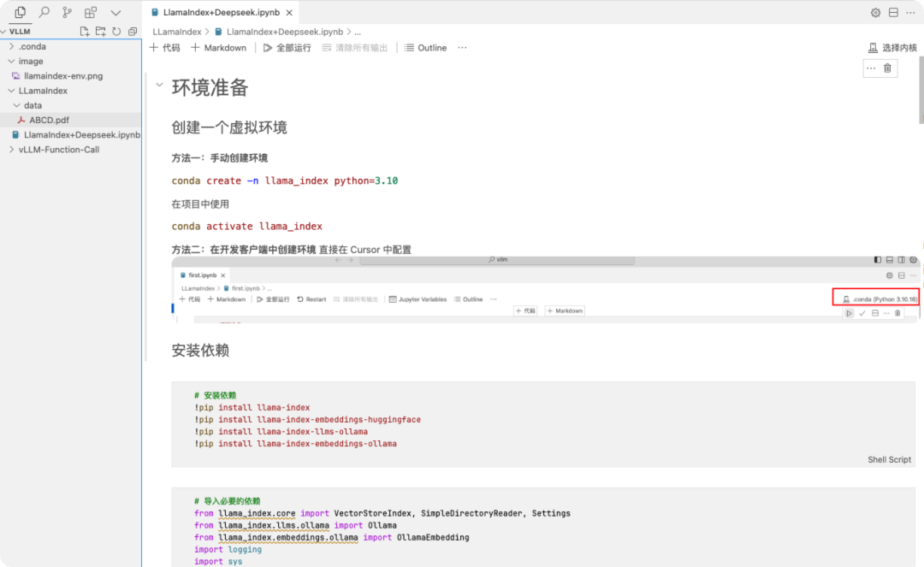
Task: Split the editor layout
Action: 893,12
